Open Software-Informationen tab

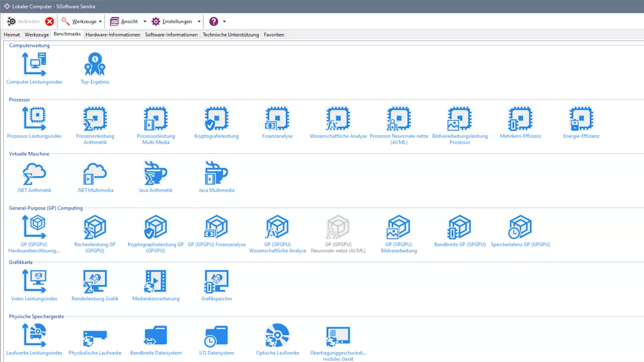pyautogui.click(x=172, y=35)
